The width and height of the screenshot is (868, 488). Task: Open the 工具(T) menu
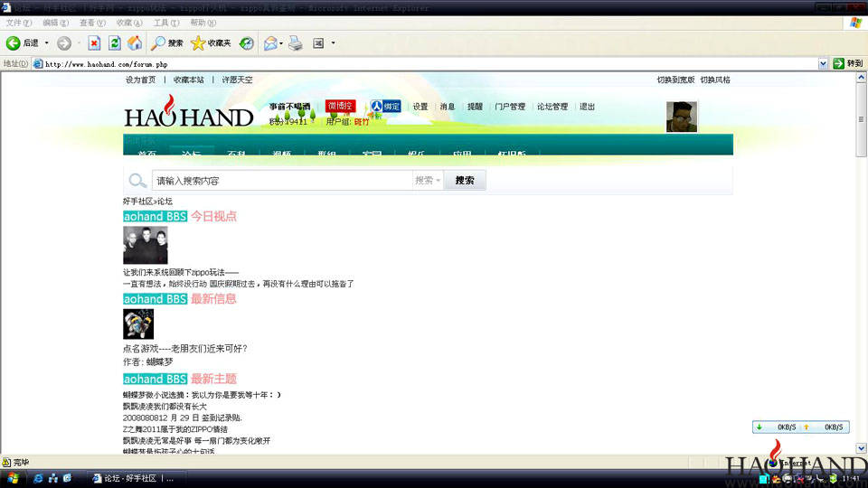point(166,23)
